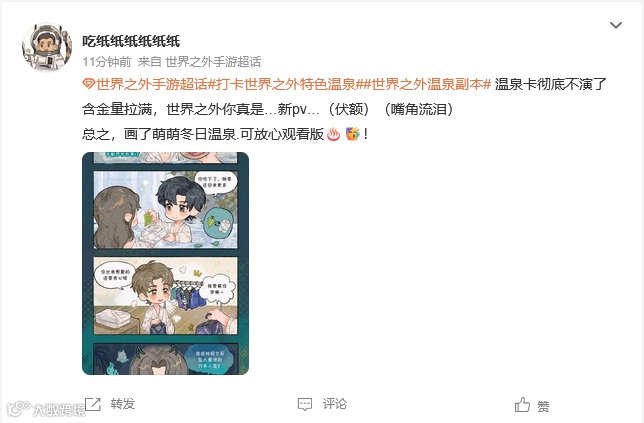Click the post body text
Screen dimensions: 644x423
pyautogui.click(x=344, y=109)
